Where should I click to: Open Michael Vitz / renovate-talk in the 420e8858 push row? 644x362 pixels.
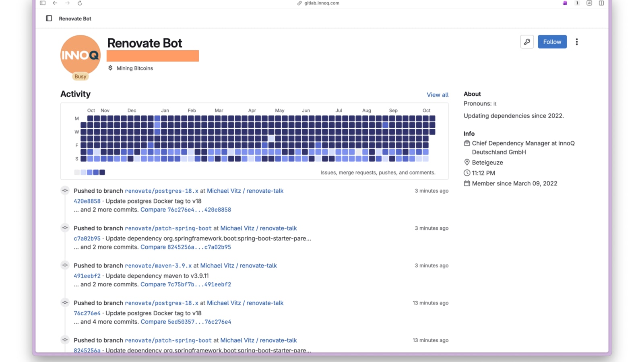pyautogui.click(x=245, y=191)
